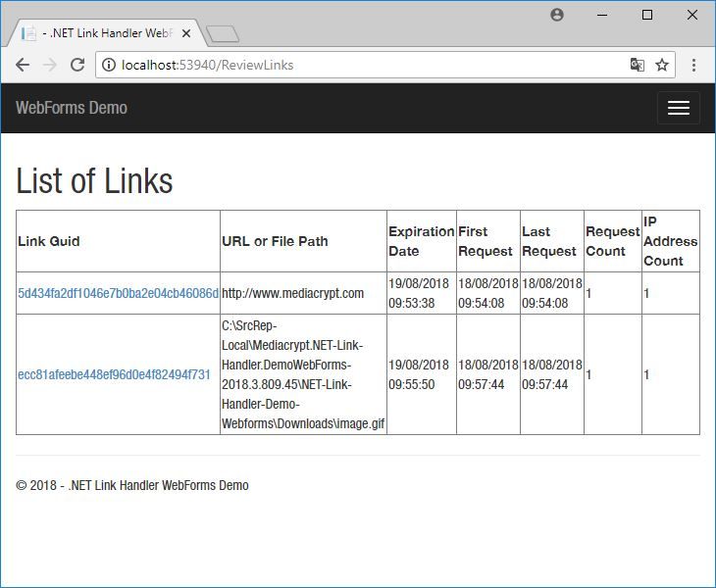Maximize the browser window
The width and height of the screenshot is (716, 588).
[647, 15]
